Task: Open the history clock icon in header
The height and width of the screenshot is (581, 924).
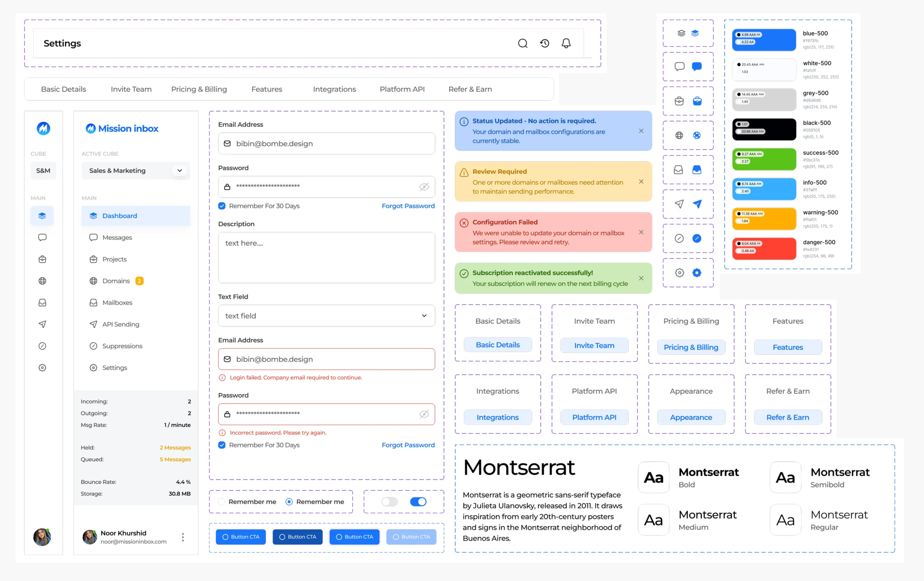Action: pos(545,43)
